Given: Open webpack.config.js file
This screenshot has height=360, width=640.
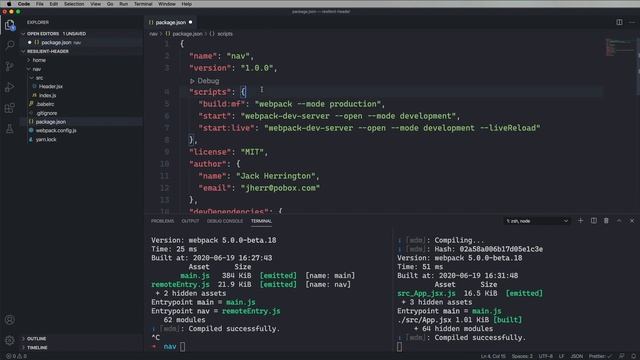Looking at the screenshot, I should pyautogui.click(x=56, y=131).
